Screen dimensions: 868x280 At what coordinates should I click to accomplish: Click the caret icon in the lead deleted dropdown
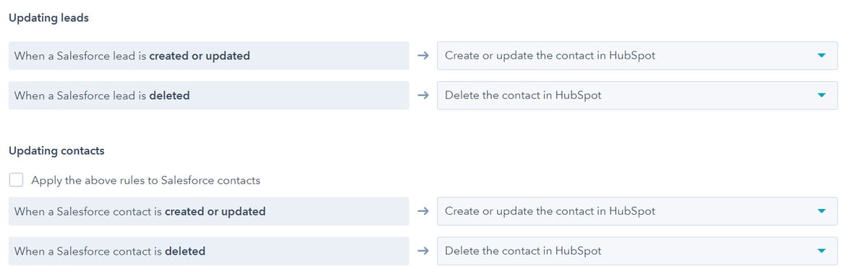coord(821,96)
